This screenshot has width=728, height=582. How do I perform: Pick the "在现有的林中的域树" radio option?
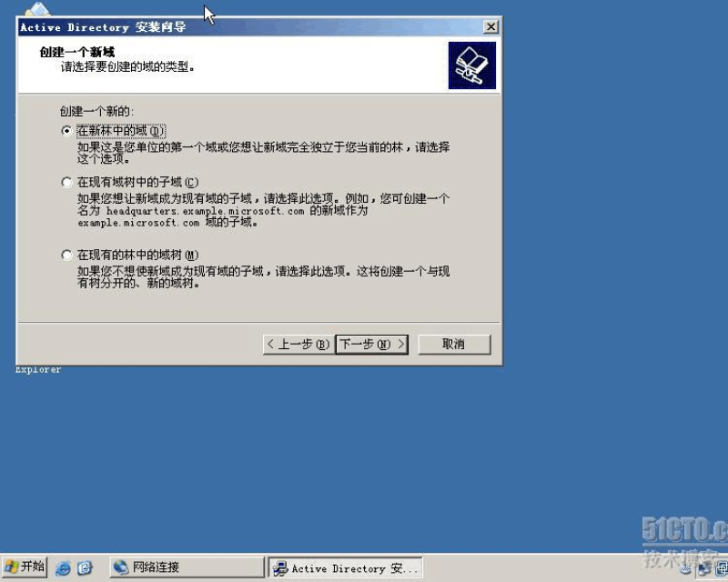click(x=66, y=255)
